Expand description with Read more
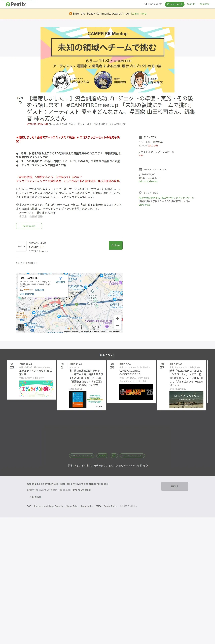 coord(29,226)
